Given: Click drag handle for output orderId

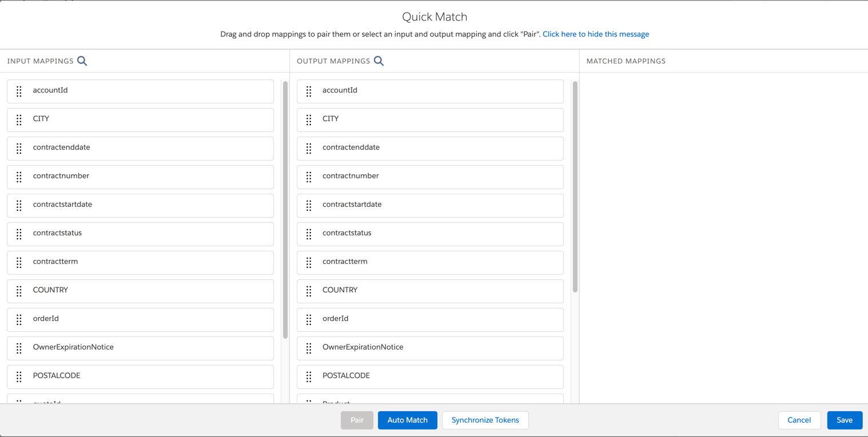Looking at the screenshot, I should tap(309, 319).
